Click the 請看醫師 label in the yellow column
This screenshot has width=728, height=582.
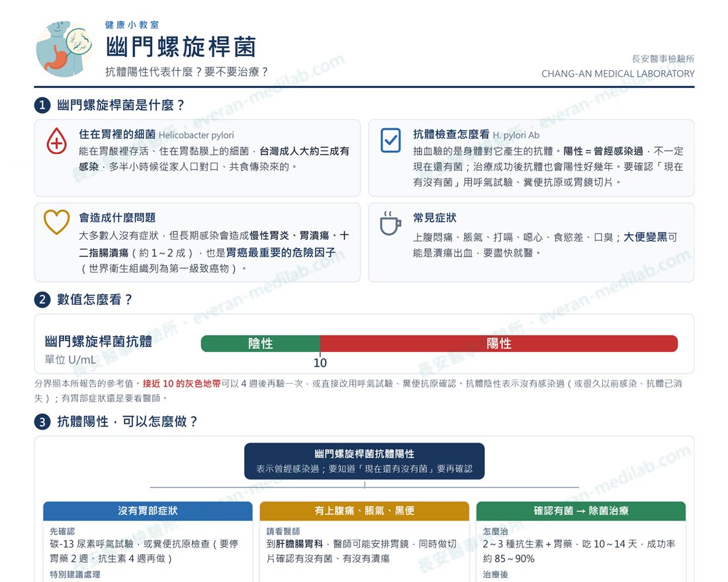283,532
